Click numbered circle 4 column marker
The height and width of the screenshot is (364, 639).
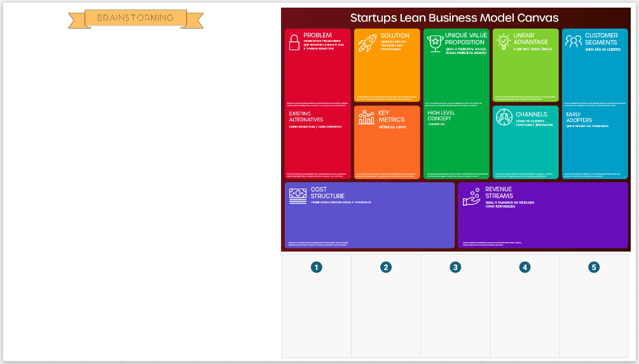coord(525,267)
